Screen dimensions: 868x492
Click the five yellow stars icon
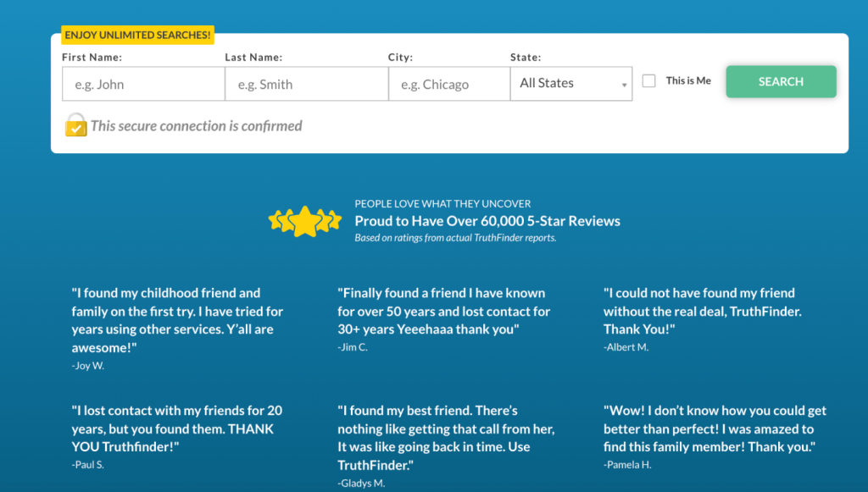pyautogui.click(x=304, y=222)
